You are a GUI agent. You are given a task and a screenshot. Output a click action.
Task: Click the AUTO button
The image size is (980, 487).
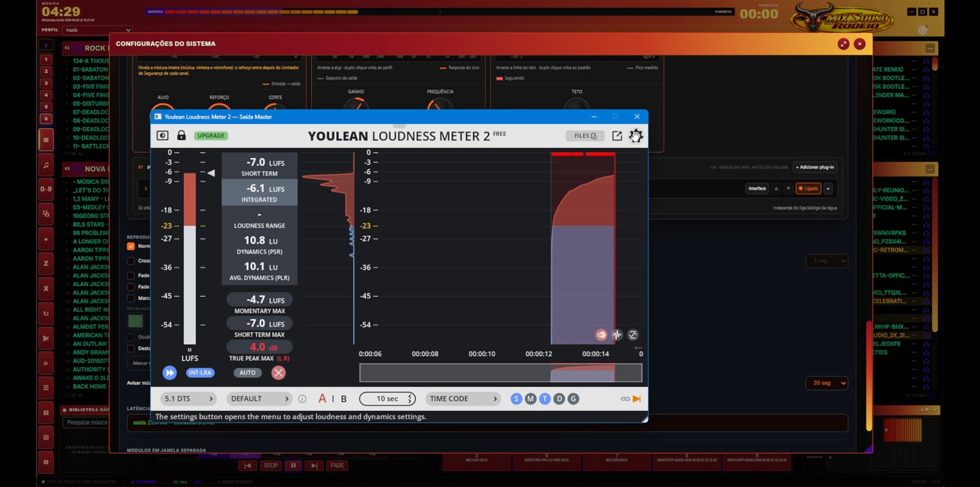pyautogui.click(x=247, y=373)
